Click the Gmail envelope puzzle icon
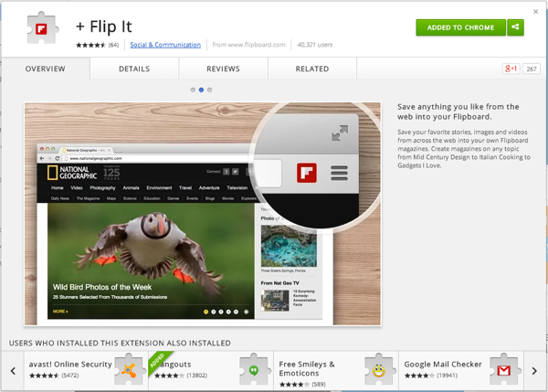Screen dimensions: 548x392 (x=504, y=370)
